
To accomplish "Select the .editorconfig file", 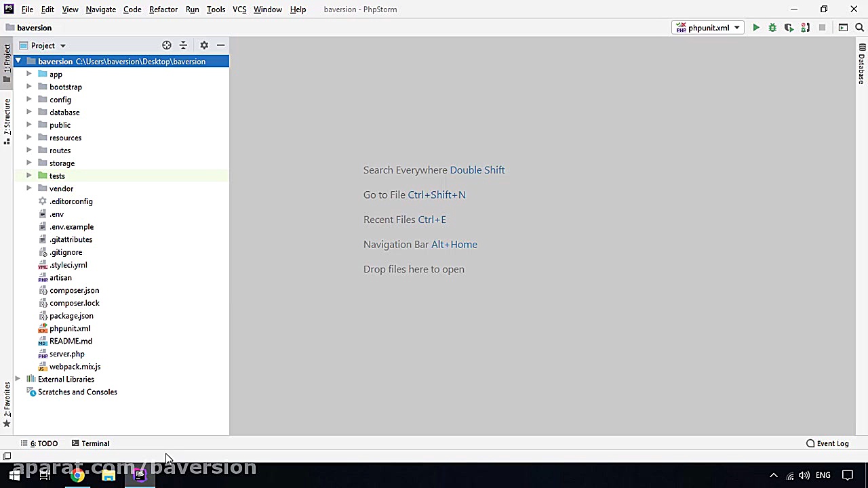I will (71, 201).
